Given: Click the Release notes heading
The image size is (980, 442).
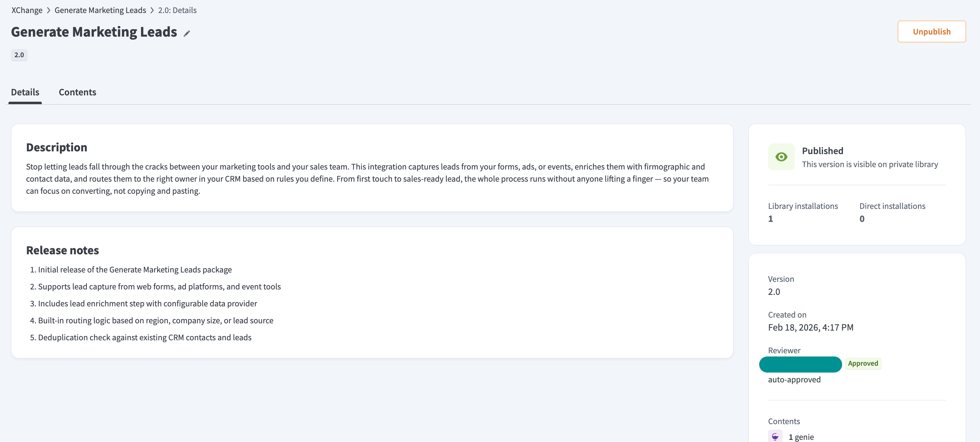Looking at the screenshot, I should 62,250.
